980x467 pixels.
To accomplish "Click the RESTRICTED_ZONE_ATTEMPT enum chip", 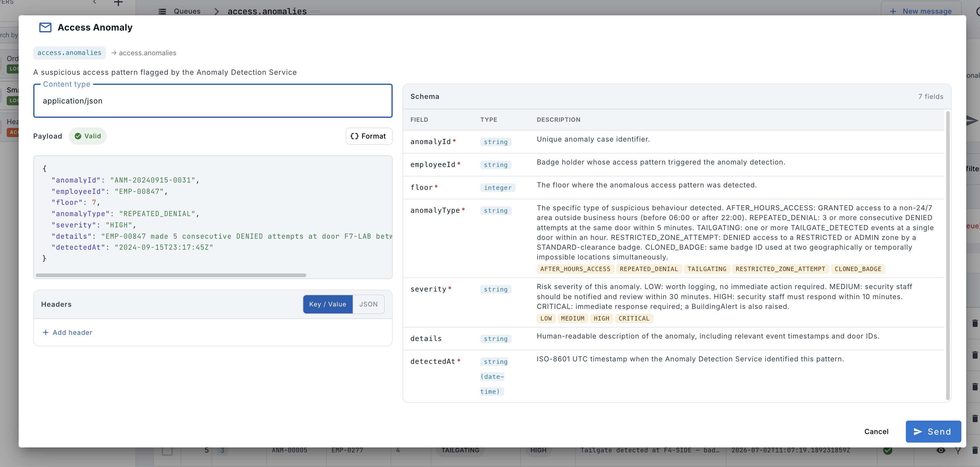I will pos(780,269).
